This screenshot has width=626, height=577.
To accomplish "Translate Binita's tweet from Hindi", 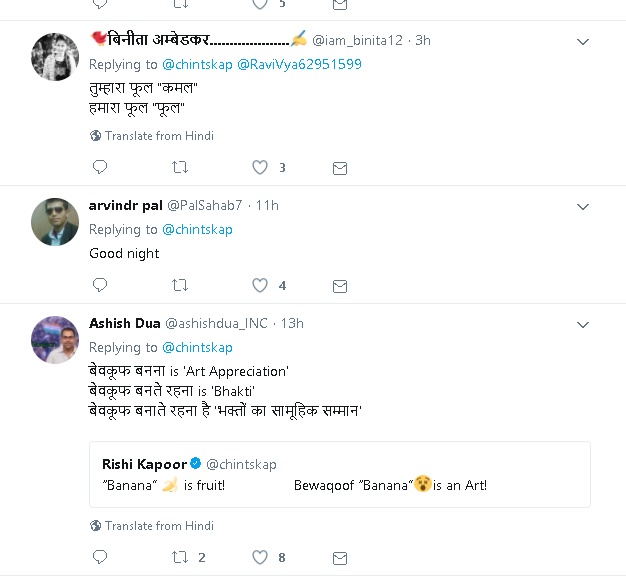I will [159, 136].
